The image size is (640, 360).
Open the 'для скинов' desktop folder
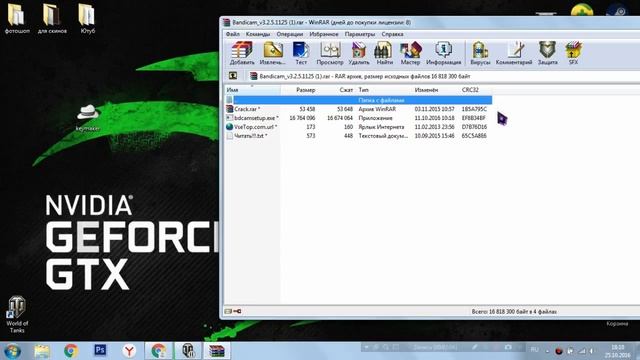(52, 18)
